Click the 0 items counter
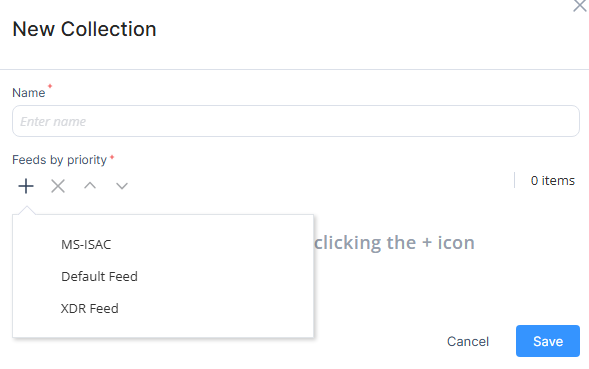The image size is (589, 369). [553, 181]
